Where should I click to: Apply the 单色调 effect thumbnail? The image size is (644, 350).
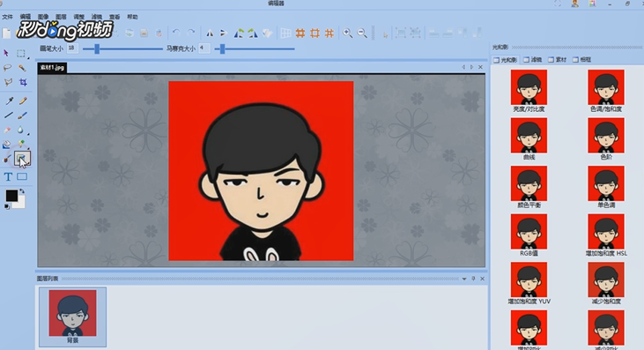[606, 183]
